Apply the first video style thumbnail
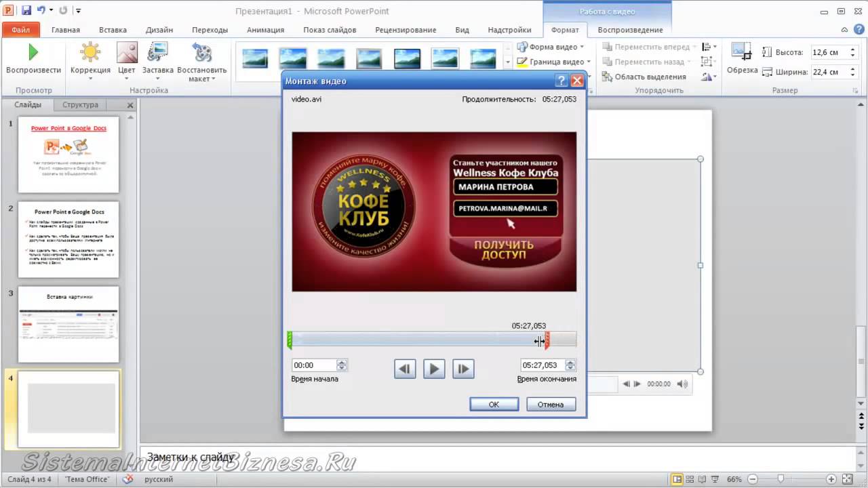 point(255,58)
